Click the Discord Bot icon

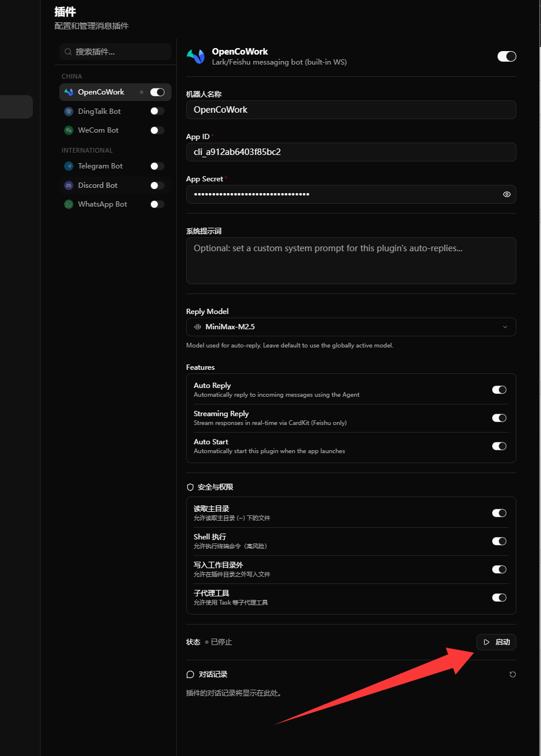pos(69,185)
